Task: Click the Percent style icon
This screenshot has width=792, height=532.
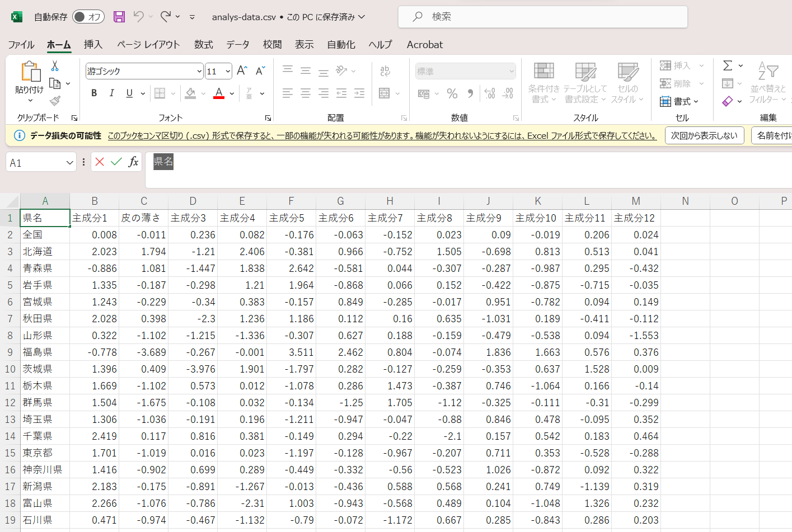Action: pyautogui.click(x=452, y=93)
